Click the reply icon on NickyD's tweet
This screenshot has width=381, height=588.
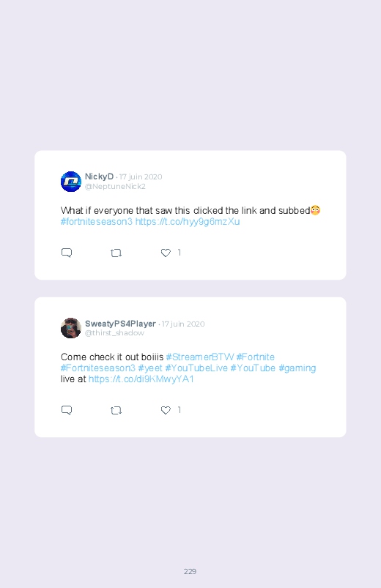pyautogui.click(x=67, y=253)
